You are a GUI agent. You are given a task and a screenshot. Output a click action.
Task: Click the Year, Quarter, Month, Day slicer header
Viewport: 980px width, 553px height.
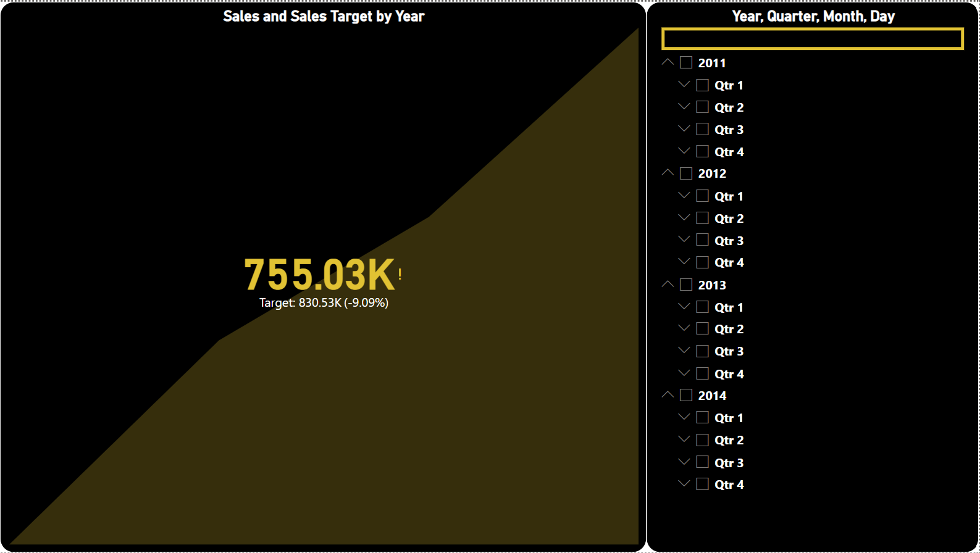tap(812, 16)
